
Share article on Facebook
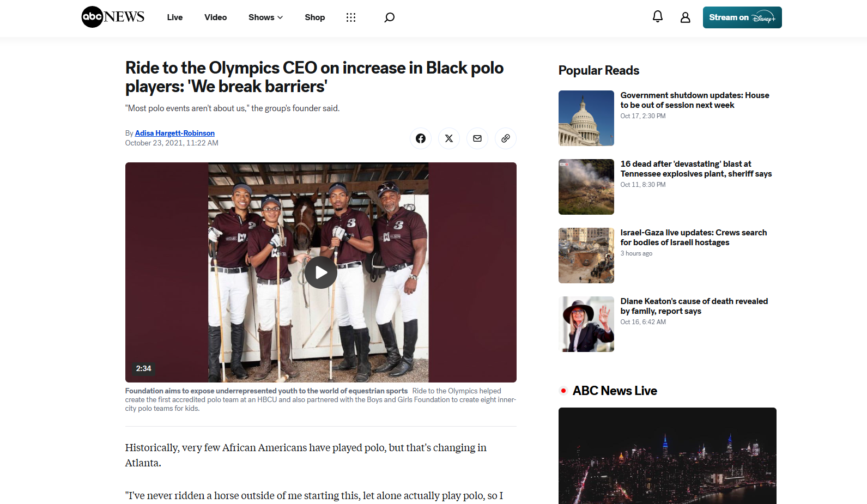[x=421, y=138]
